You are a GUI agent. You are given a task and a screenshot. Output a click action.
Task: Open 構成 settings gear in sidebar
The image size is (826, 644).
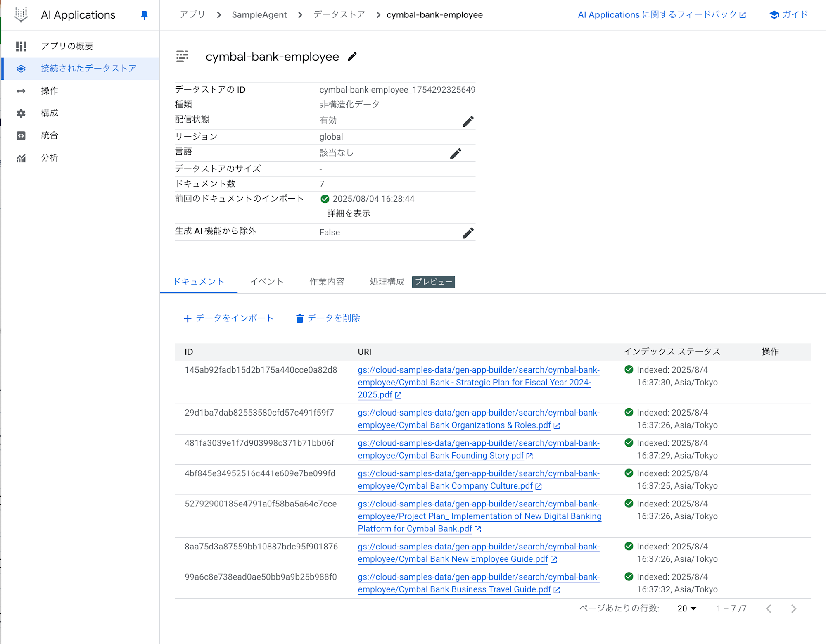click(x=21, y=113)
